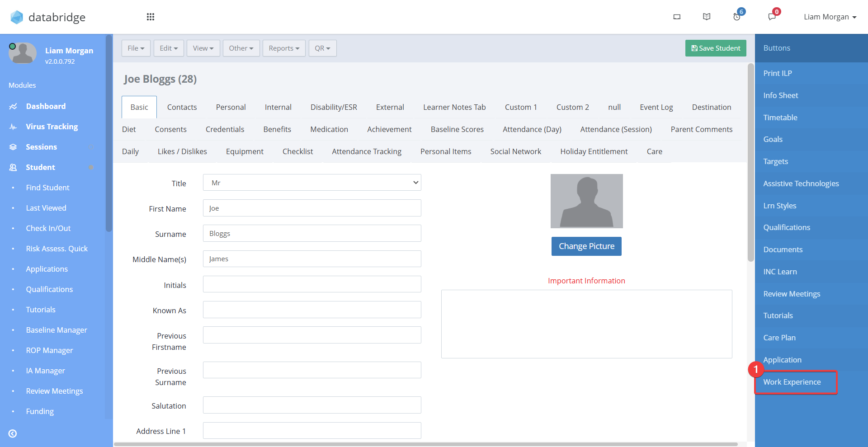Open the Social Network tab

(x=515, y=151)
